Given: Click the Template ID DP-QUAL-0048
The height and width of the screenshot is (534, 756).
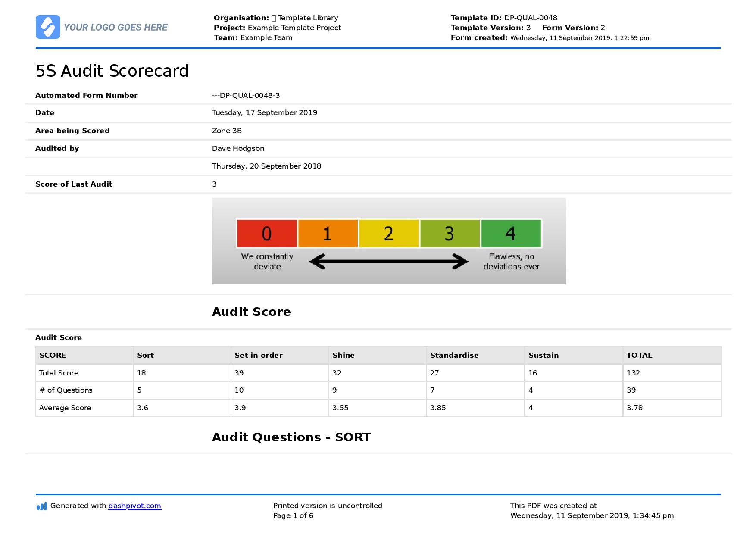Looking at the screenshot, I should 504,18.
